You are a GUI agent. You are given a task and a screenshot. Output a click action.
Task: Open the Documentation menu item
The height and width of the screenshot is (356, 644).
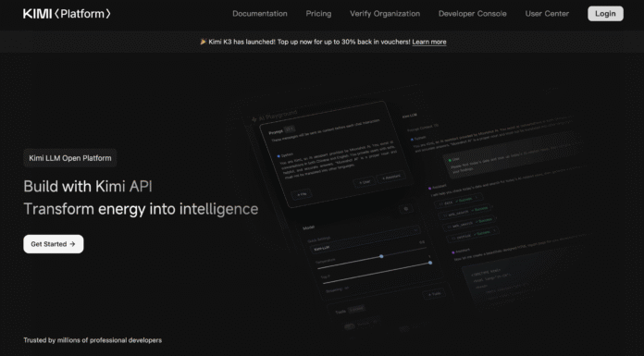pyautogui.click(x=260, y=14)
